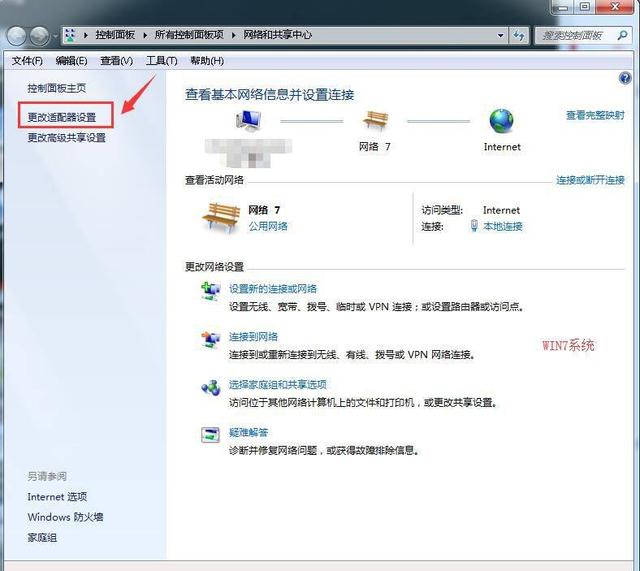Viewport: 640px width, 571px height.
Task: Open 家庭组 link in See also
Action: coord(42,538)
